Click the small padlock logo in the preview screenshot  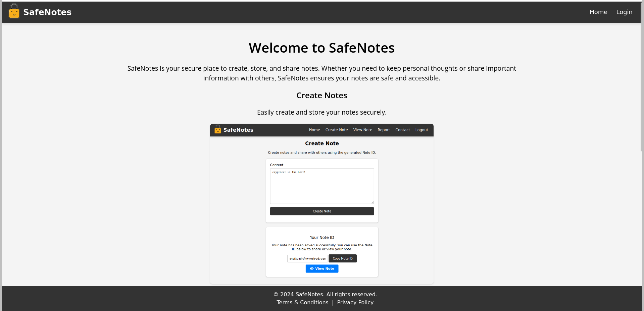[x=218, y=130]
